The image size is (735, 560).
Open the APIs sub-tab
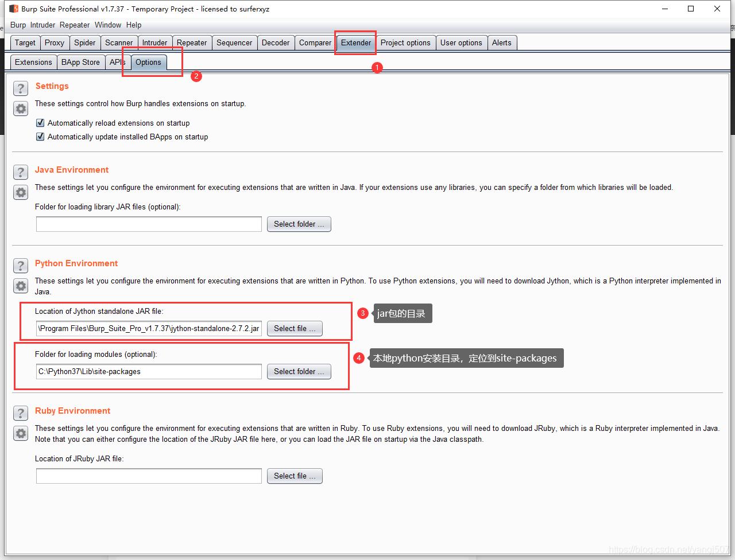point(117,62)
